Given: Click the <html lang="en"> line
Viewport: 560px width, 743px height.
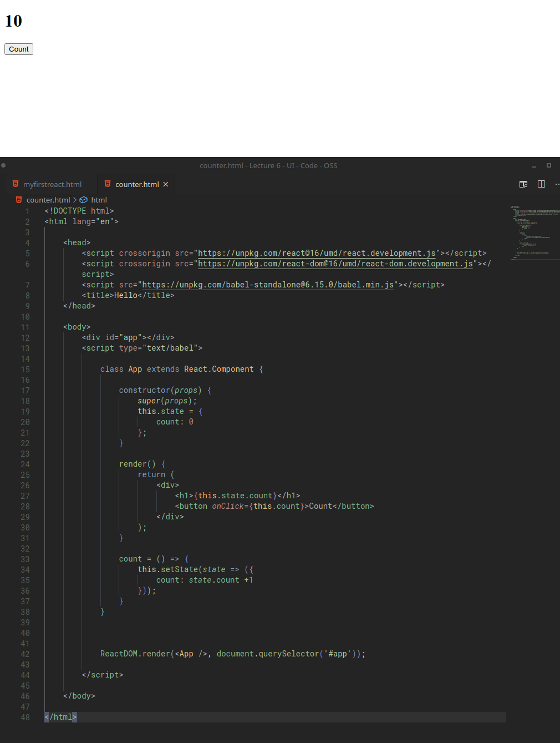Looking at the screenshot, I should click(82, 221).
